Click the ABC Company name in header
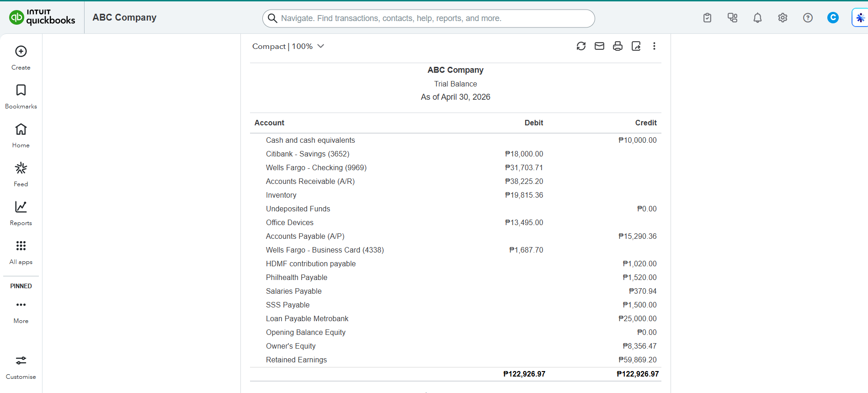 click(x=124, y=17)
